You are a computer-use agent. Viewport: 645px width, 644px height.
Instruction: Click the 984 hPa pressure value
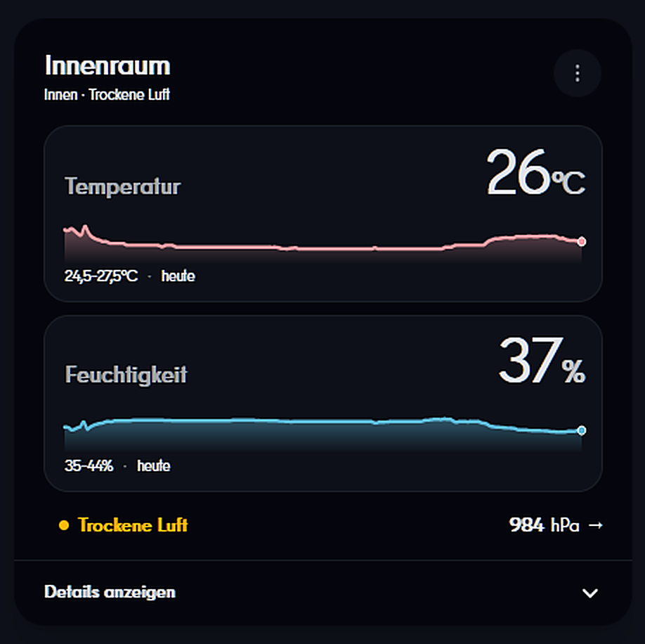(544, 525)
